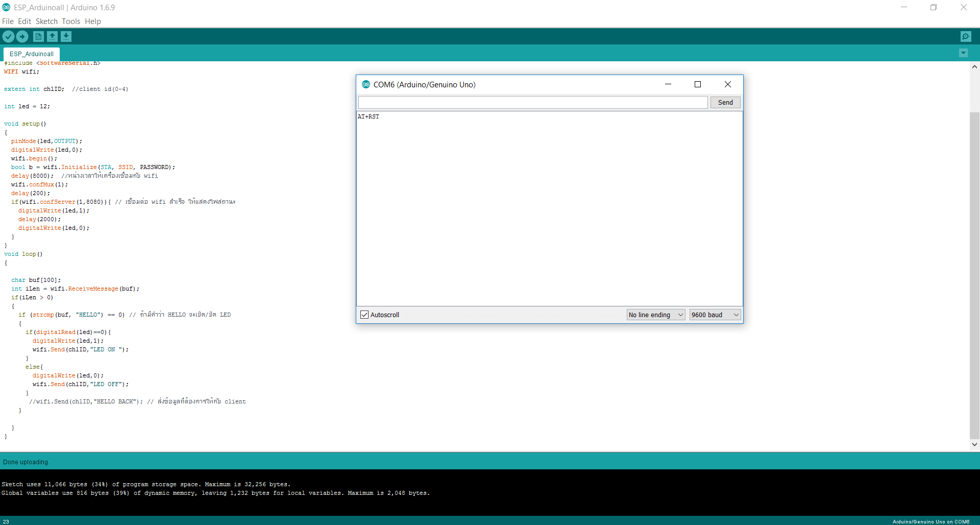
Task: Open the File menu
Action: (x=8, y=21)
